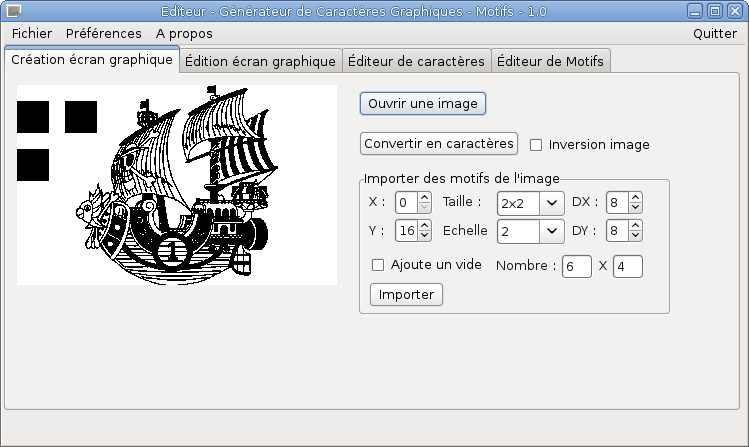
Task: Increase the Y value with up arrow
Action: tap(424, 225)
